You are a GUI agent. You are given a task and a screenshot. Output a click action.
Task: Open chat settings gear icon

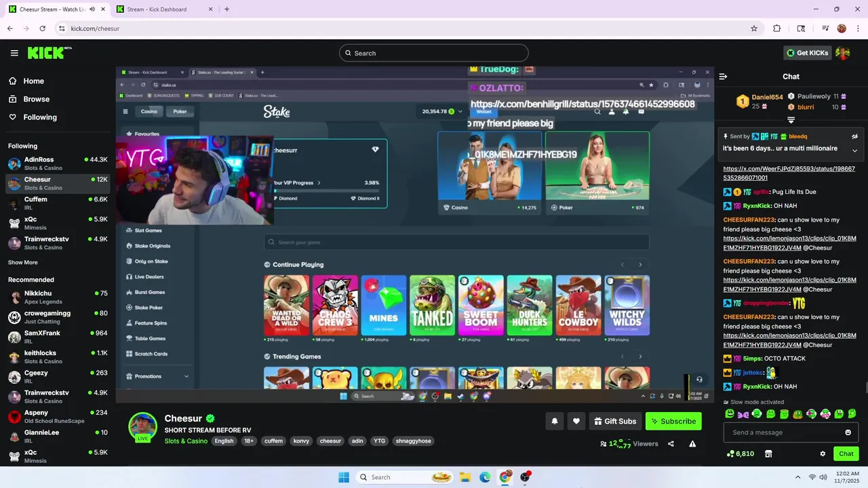(x=823, y=454)
